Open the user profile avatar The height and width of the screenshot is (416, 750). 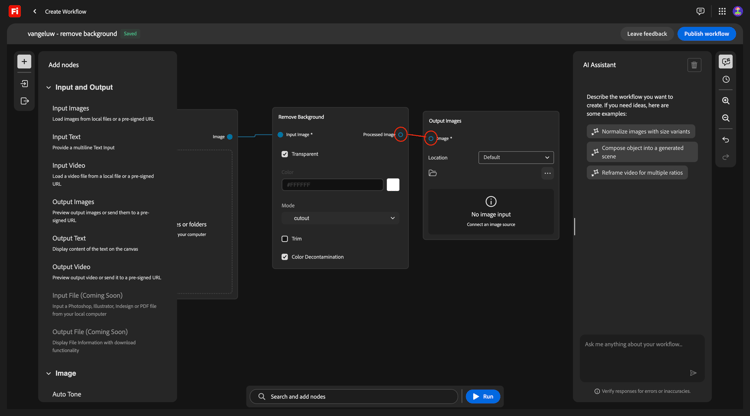tap(738, 11)
